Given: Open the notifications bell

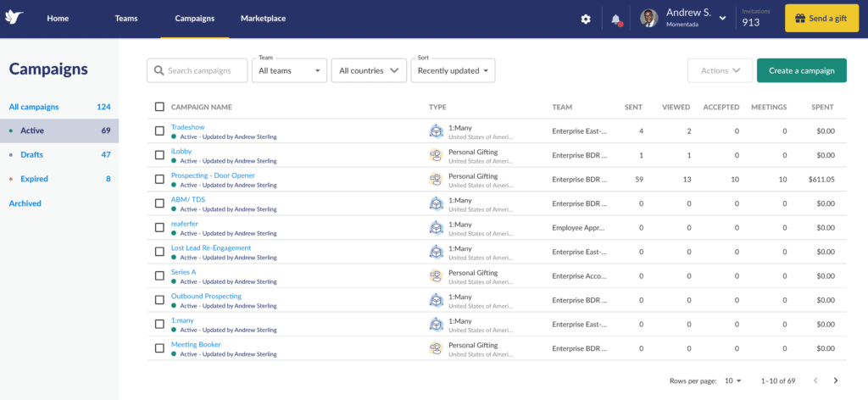Looking at the screenshot, I should click(616, 19).
